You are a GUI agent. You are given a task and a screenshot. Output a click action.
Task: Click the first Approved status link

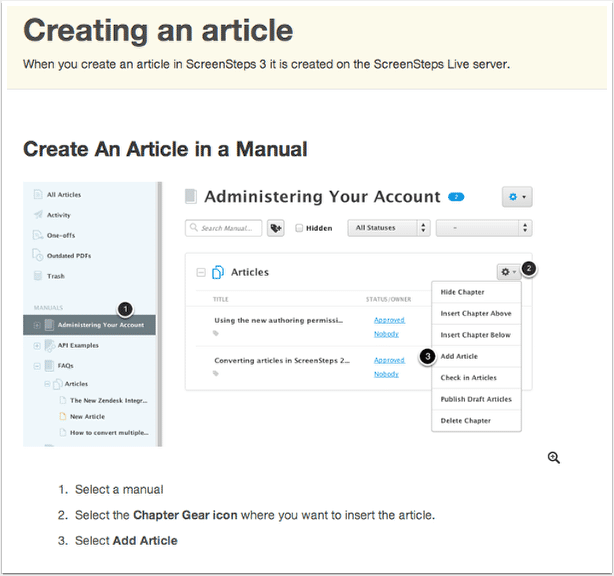coord(389,320)
